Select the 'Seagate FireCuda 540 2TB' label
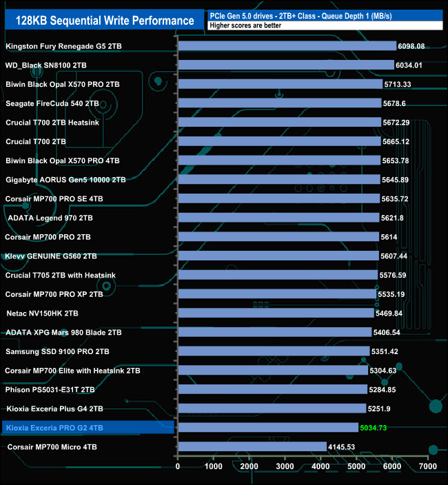 pyautogui.click(x=52, y=103)
